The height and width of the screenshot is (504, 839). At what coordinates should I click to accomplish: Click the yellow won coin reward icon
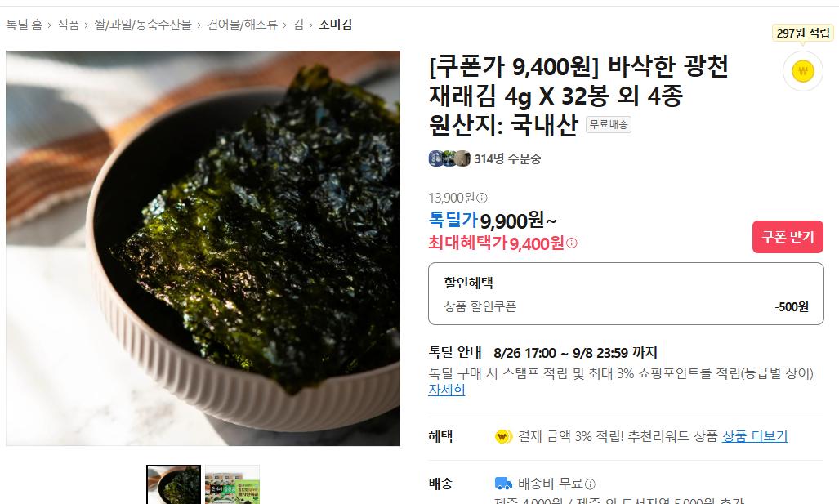click(x=802, y=71)
